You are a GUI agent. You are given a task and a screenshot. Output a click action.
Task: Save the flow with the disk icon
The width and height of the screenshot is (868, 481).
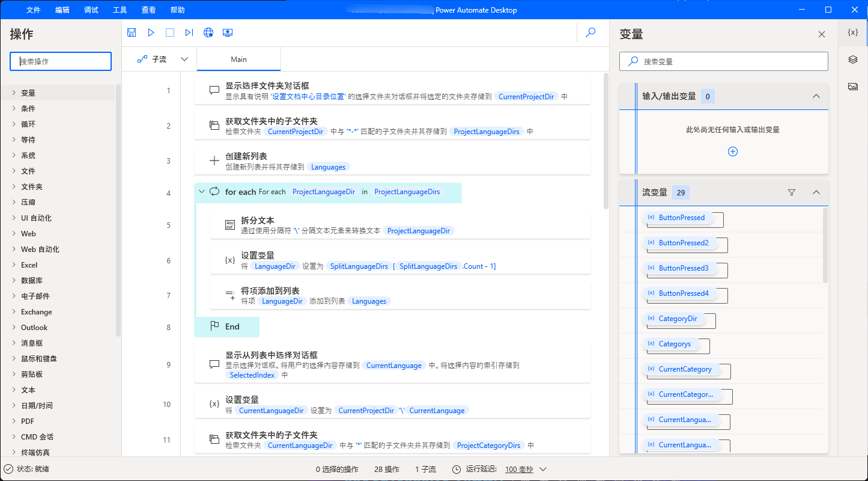[132, 32]
